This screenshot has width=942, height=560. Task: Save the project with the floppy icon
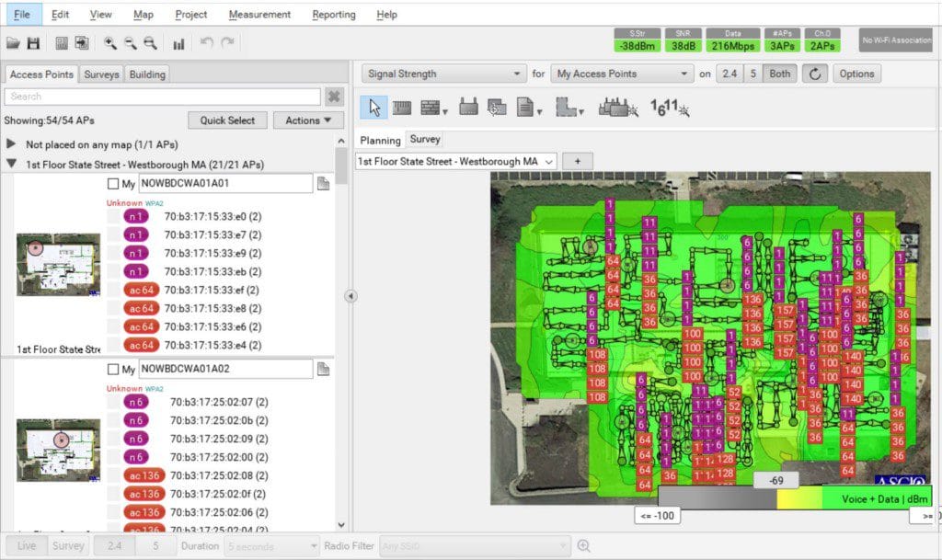pyautogui.click(x=34, y=43)
